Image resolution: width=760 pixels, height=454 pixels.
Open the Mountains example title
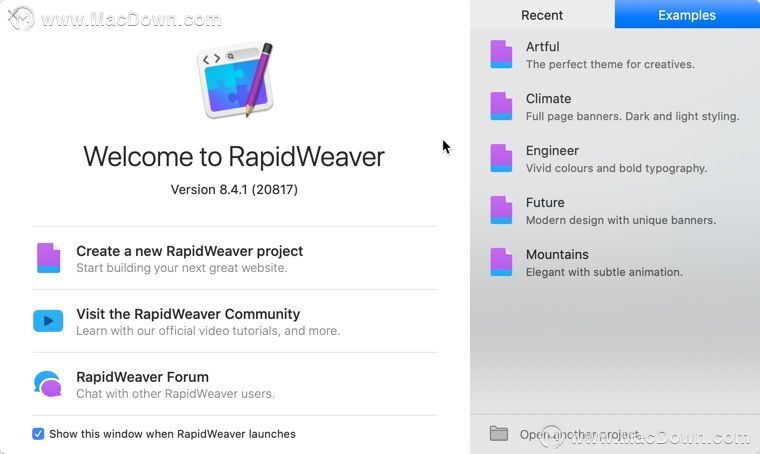557,254
